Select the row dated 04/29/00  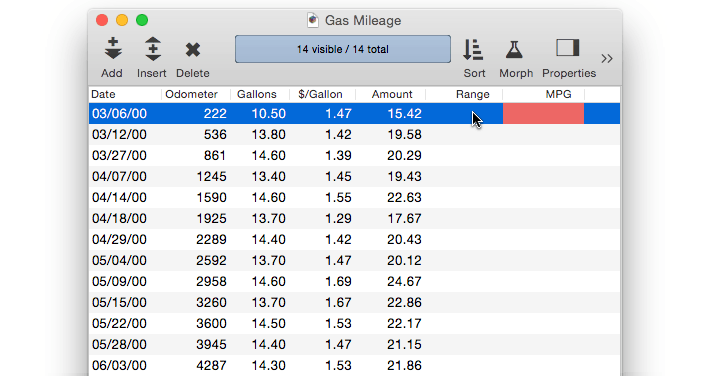coord(354,239)
